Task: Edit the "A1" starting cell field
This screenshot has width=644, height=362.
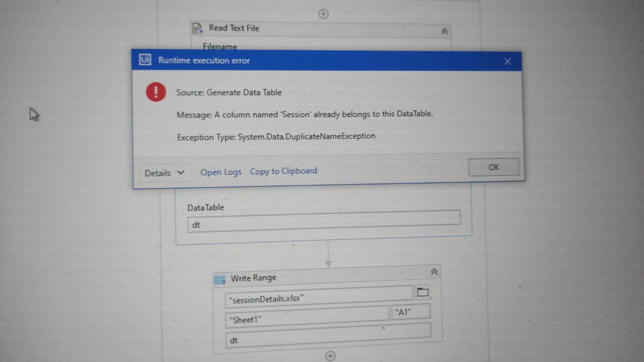Action: point(411,312)
